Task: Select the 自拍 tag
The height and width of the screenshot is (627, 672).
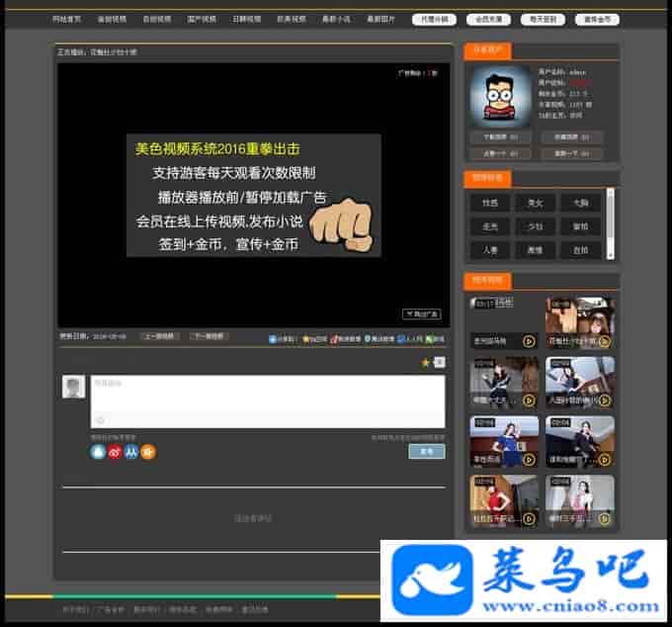Action: coord(580,250)
